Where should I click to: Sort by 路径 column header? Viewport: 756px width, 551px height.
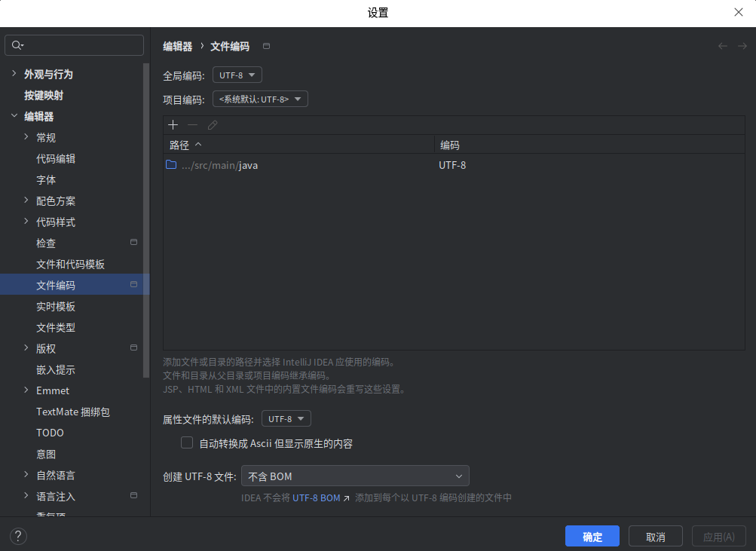coord(298,145)
